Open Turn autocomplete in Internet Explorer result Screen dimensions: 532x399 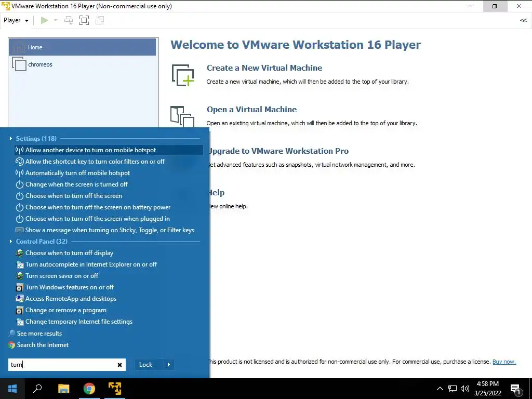pyautogui.click(x=109, y=264)
